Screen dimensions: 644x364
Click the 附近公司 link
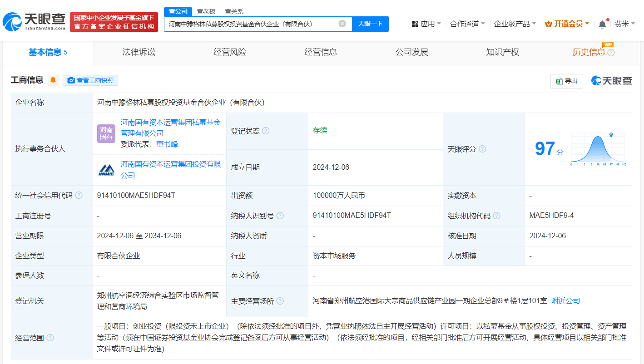pos(565,301)
